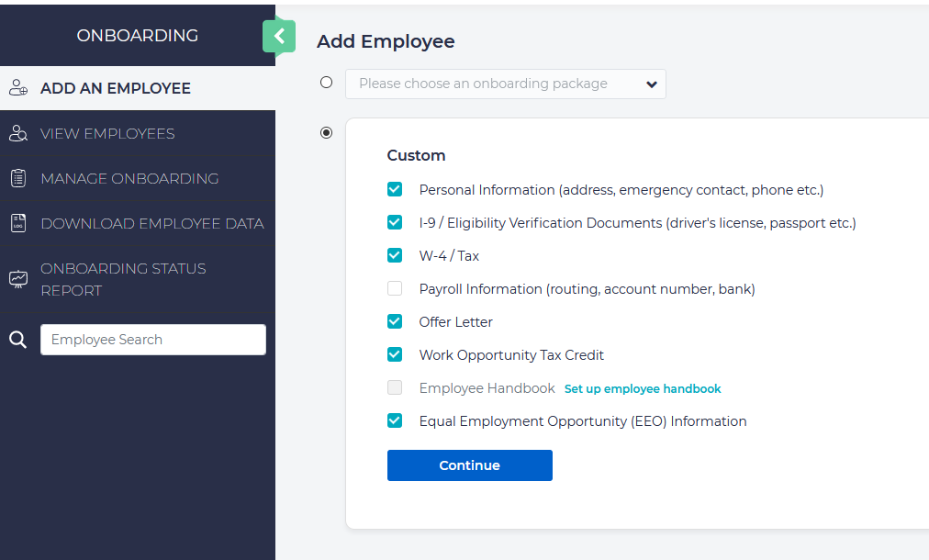Click the View Employees magnifier-person icon
Image resolution: width=929 pixels, height=560 pixels.
(x=17, y=133)
